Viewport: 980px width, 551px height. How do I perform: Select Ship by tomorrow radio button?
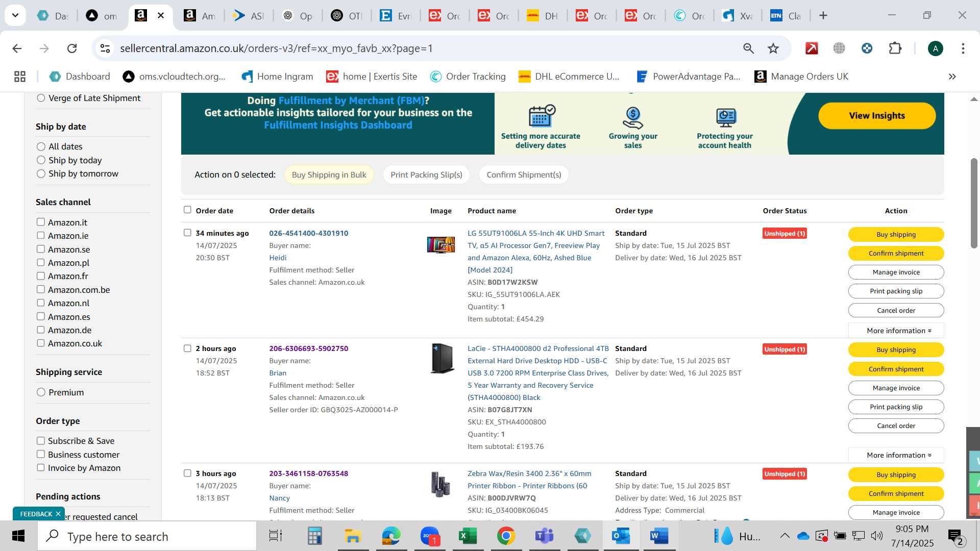[x=41, y=173]
